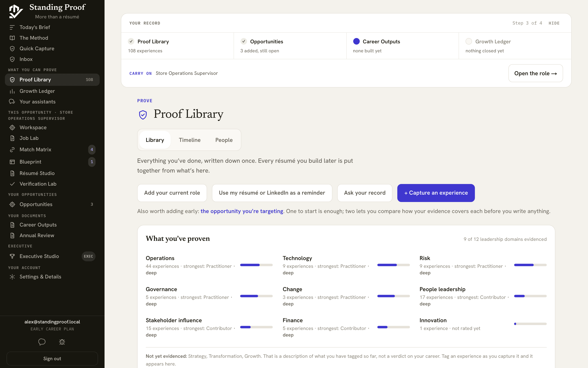588x368 pixels.
Task: Click the bug report icon
Action: pyautogui.click(x=62, y=342)
